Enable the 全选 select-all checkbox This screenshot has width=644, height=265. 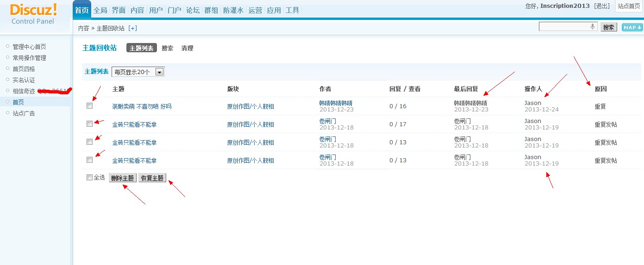click(x=90, y=178)
